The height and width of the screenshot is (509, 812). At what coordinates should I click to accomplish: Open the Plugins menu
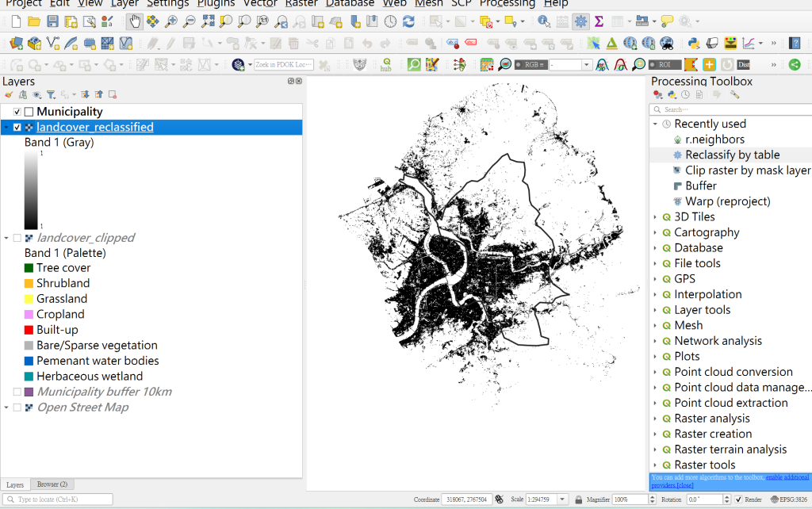(x=216, y=3)
